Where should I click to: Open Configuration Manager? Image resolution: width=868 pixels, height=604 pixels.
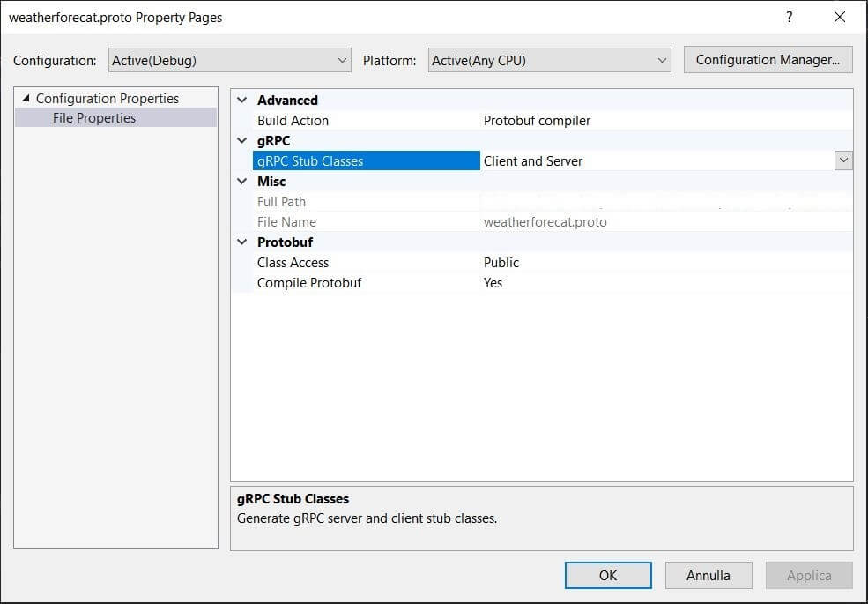(768, 60)
